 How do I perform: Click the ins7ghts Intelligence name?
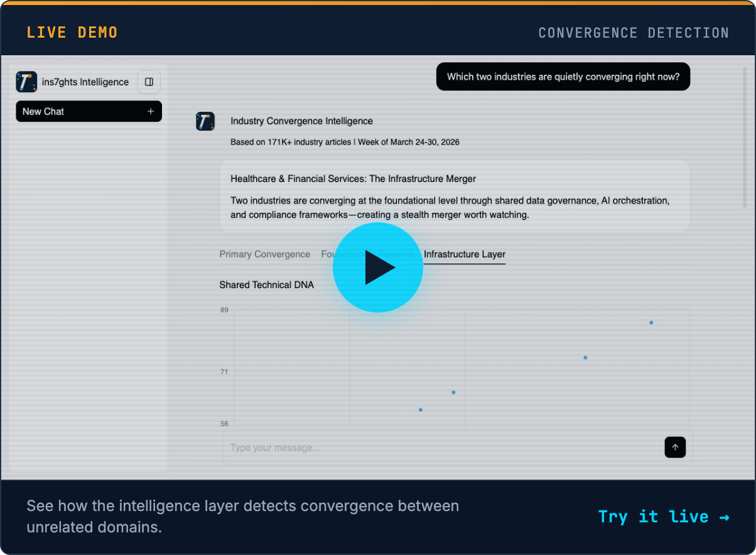pyautogui.click(x=85, y=82)
